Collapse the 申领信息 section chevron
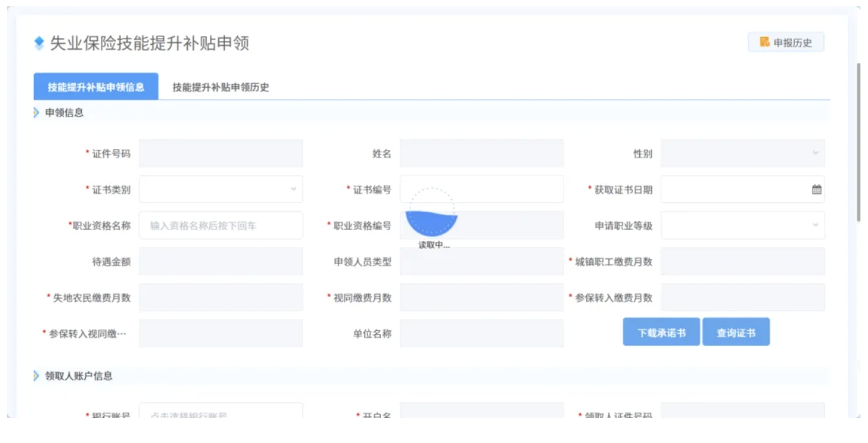 click(x=37, y=113)
